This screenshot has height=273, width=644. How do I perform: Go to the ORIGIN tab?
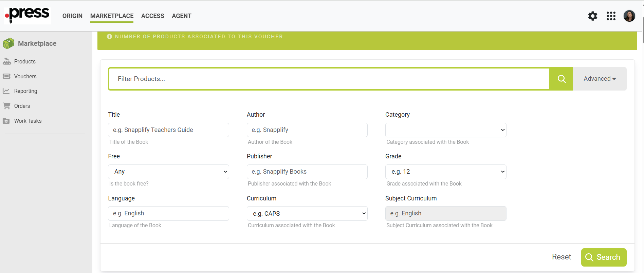(72, 16)
